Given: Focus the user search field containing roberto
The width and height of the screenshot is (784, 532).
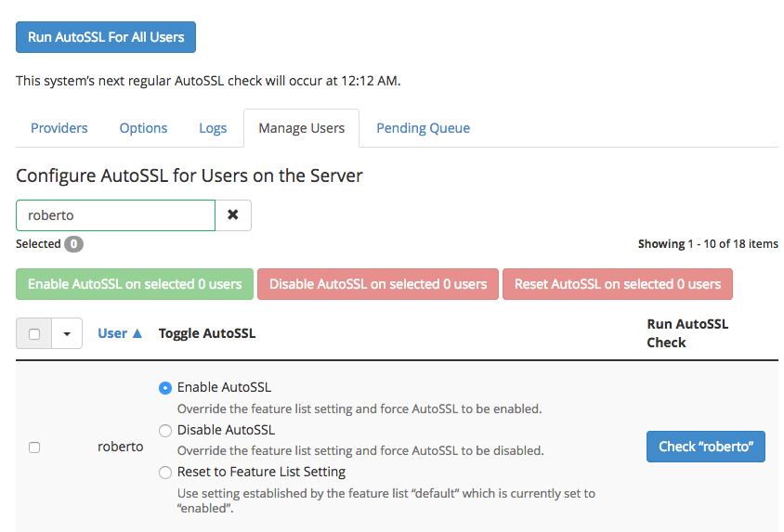Looking at the screenshot, I should [x=115, y=215].
